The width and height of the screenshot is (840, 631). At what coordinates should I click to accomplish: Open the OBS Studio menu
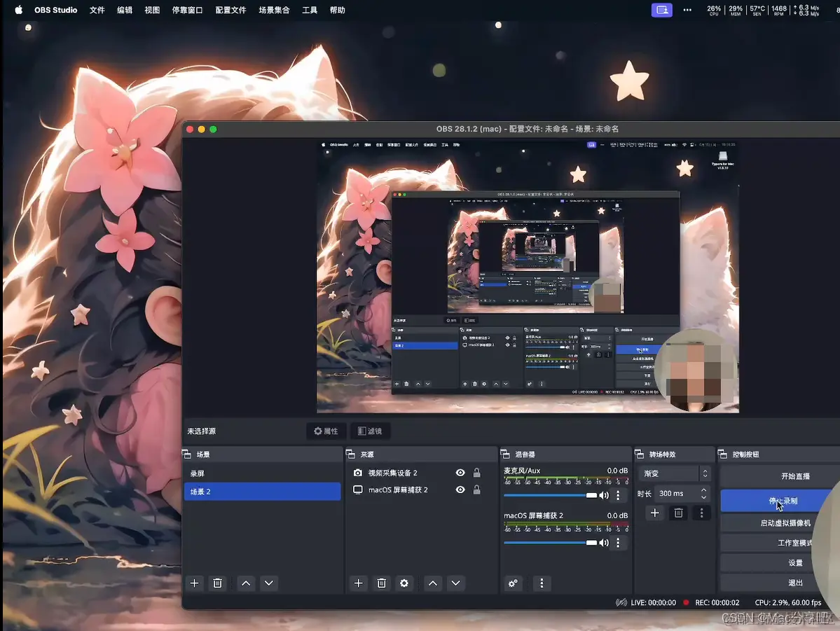(x=56, y=10)
